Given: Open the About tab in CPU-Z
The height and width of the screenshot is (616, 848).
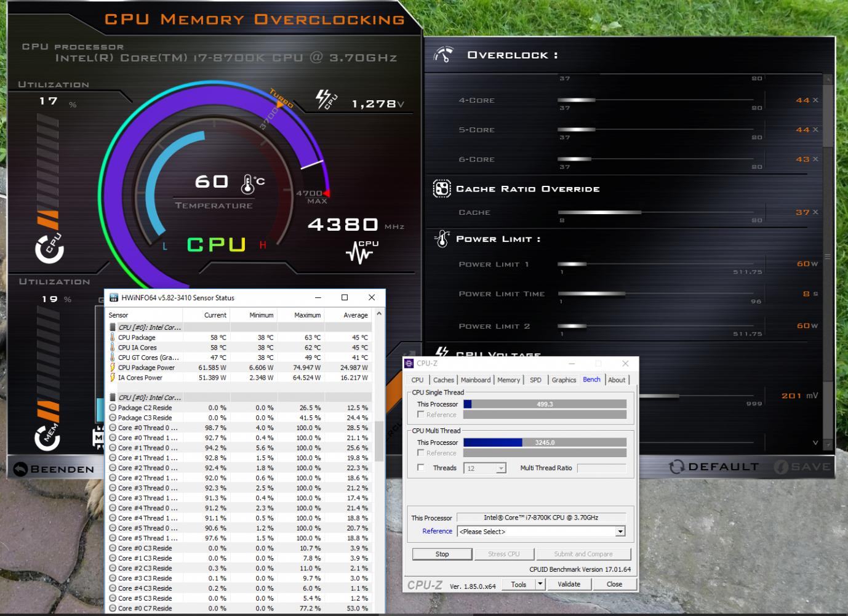Looking at the screenshot, I should click(x=617, y=380).
